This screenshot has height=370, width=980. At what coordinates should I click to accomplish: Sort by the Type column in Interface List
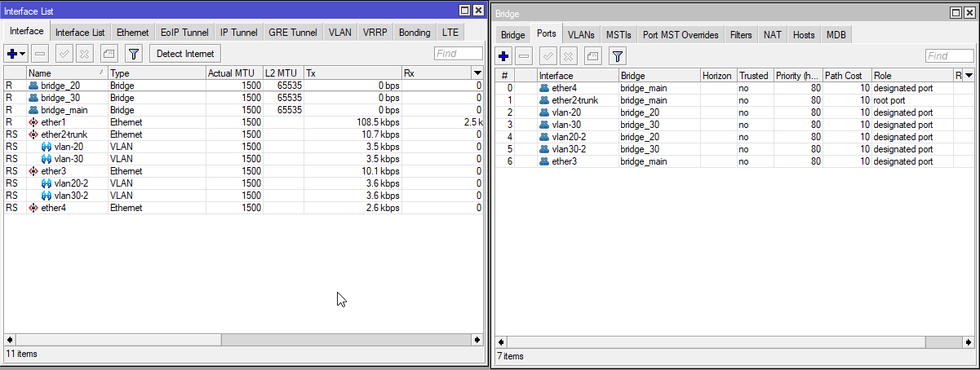point(157,73)
